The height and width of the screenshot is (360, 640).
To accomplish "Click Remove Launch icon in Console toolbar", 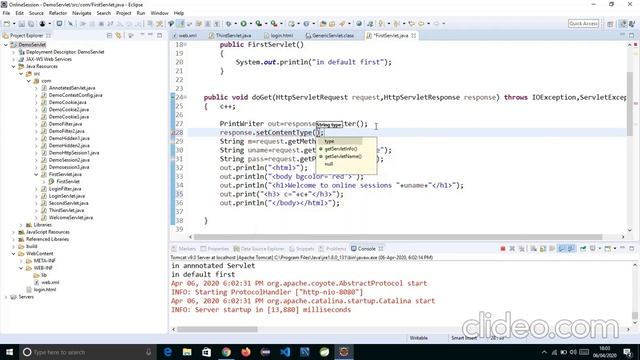I will 512,249.
